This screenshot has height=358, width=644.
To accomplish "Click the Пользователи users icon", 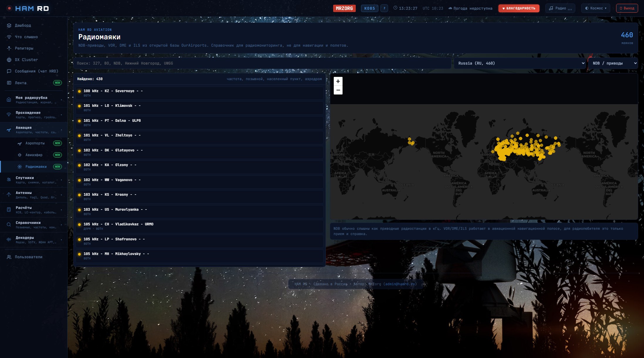I will pos(9,257).
